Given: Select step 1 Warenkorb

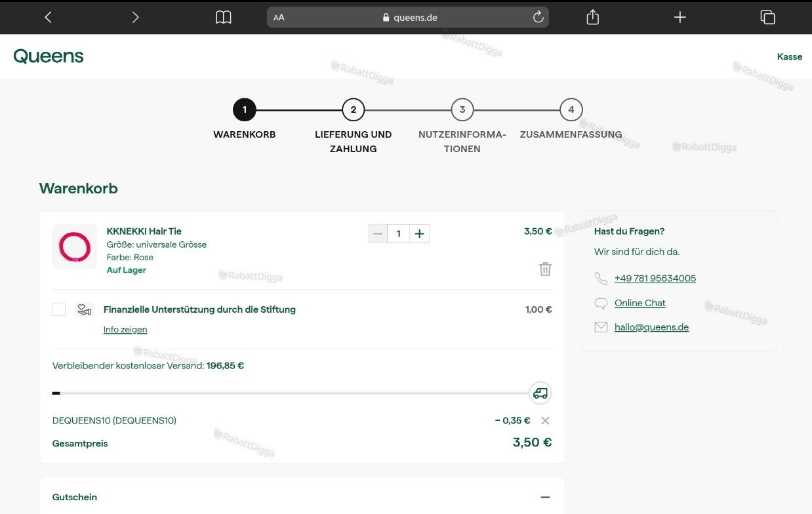Looking at the screenshot, I should coord(245,109).
